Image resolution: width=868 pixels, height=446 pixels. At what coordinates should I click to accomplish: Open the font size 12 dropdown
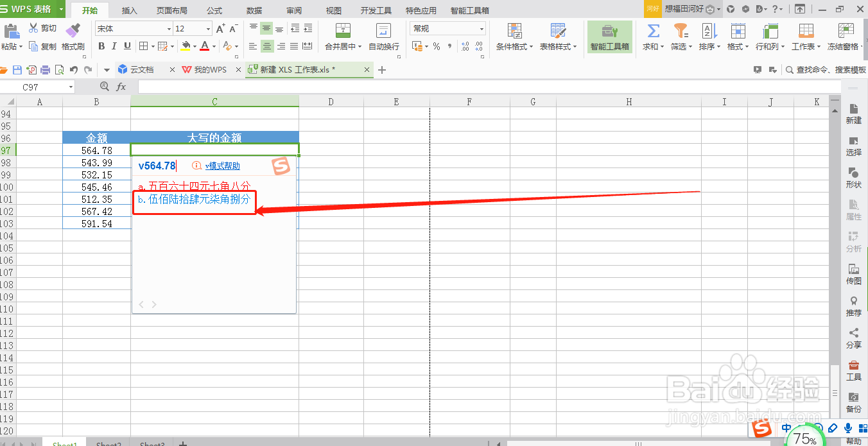(208, 29)
